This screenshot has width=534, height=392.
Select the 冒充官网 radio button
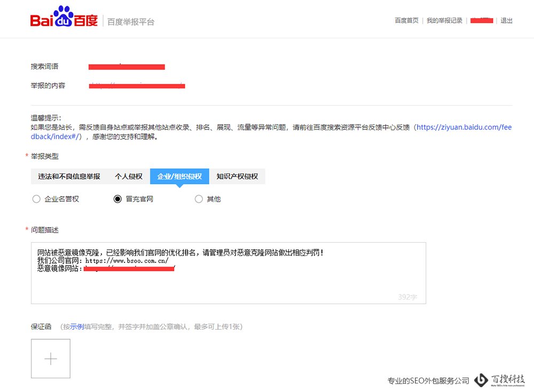[116, 199]
